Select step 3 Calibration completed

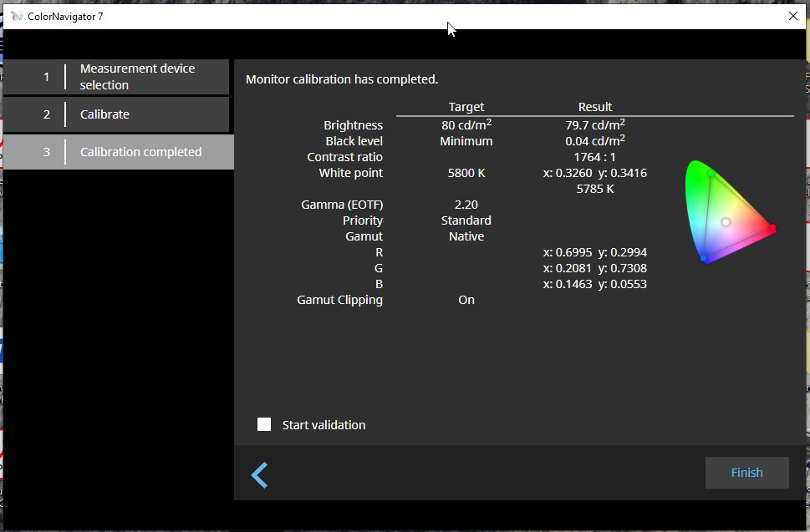point(119,152)
